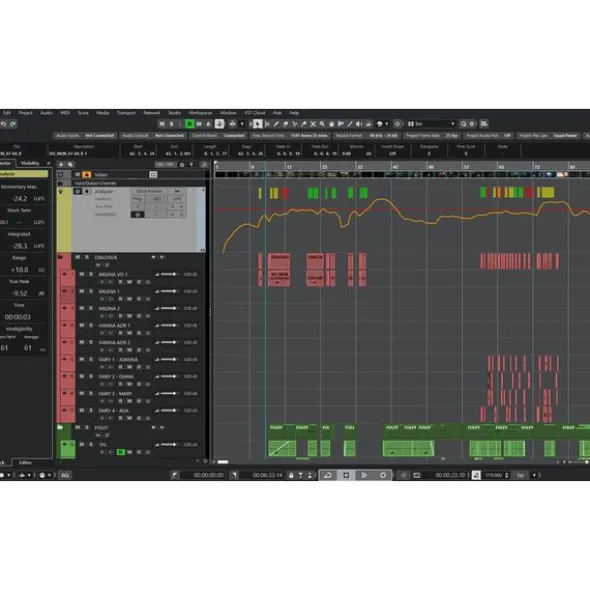590x591 pixels.
Task: Select the Split scissors tool
Action: (294, 124)
